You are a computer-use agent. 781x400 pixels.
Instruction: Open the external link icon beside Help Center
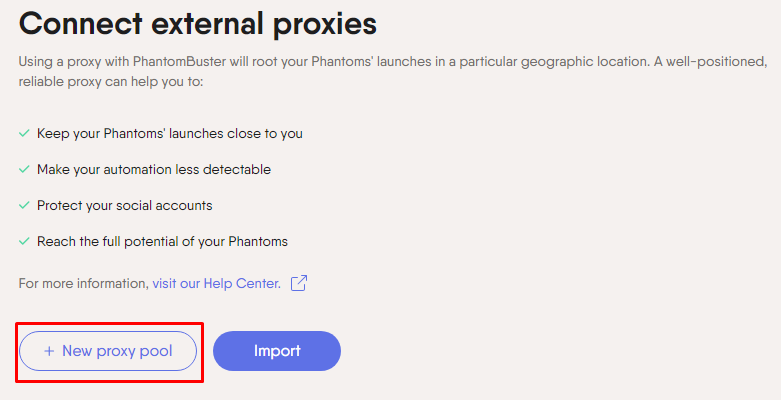tap(299, 283)
